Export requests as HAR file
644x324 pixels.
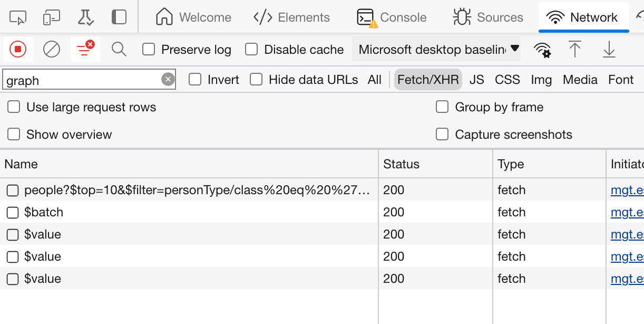click(x=609, y=49)
